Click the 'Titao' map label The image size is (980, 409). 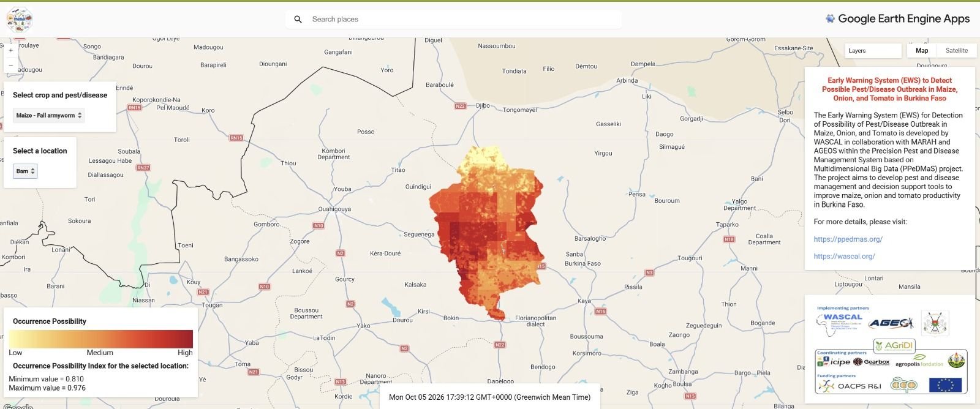tap(398, 170)
